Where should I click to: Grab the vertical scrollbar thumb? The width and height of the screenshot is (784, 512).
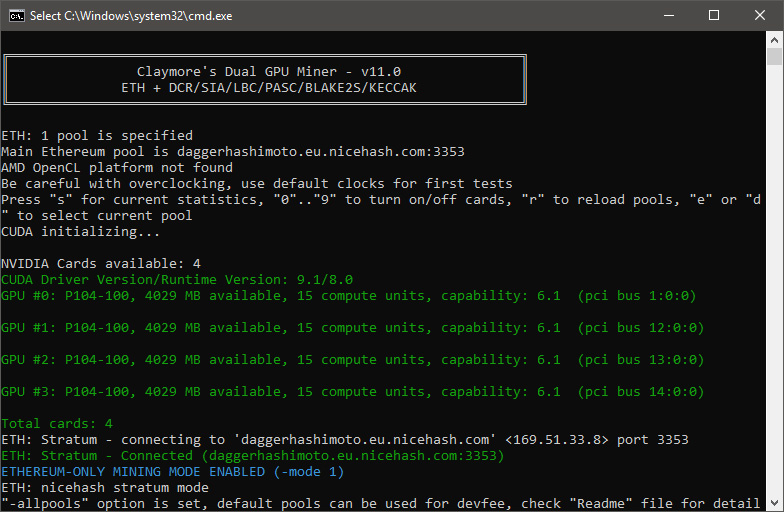[774, 56]
